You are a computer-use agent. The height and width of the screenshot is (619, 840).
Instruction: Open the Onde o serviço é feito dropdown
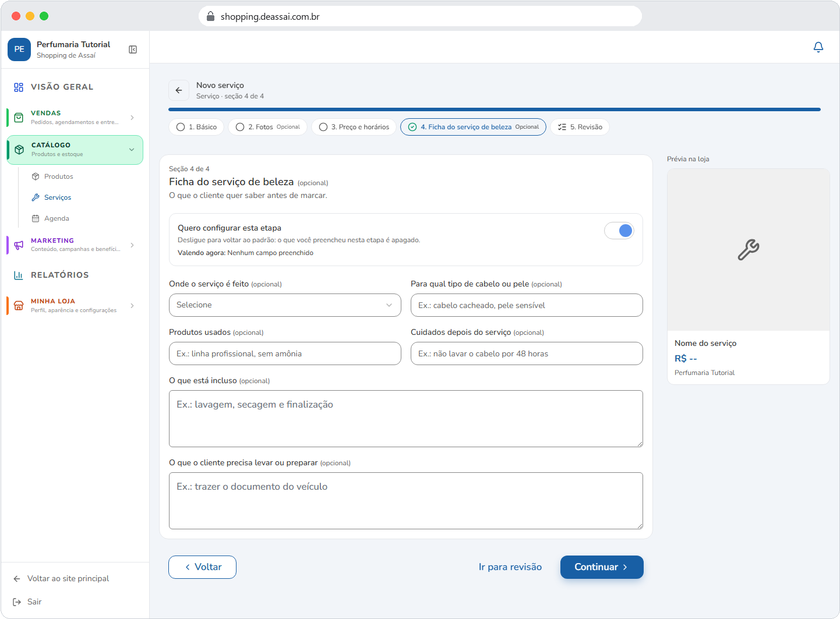[285, 305]
